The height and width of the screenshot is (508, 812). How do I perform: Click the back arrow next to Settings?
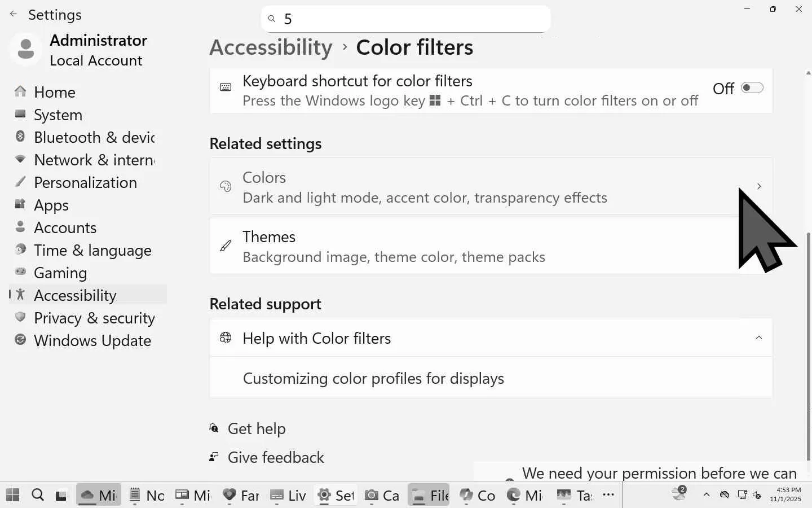14,14
